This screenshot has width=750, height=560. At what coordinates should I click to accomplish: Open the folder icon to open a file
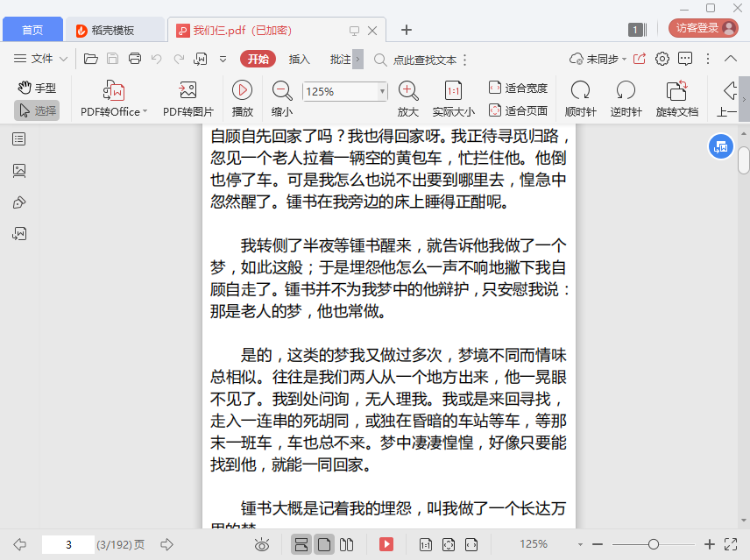click(90, 59)
